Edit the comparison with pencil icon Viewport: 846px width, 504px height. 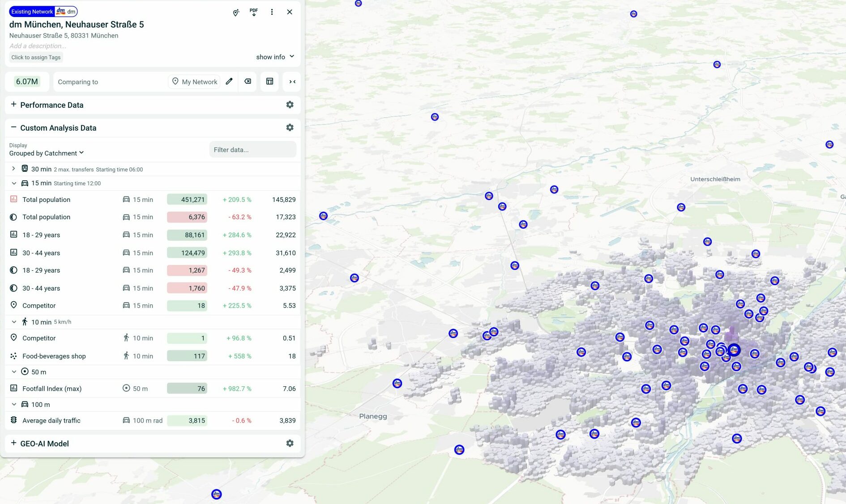click(x=229, y=81)
